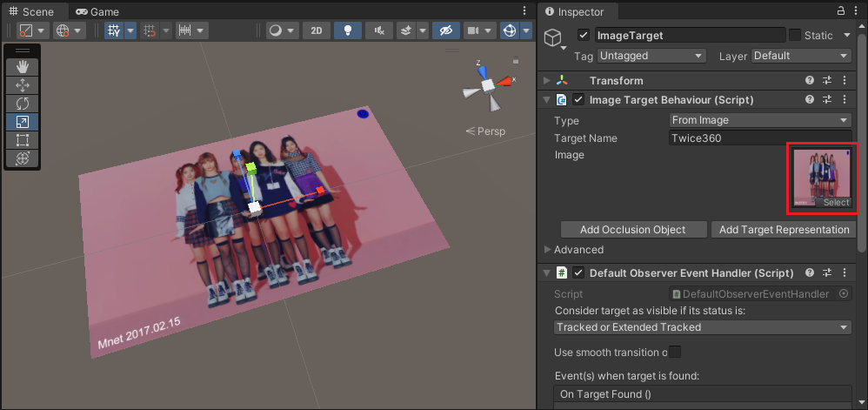Toggle grid visibility button
Image resolution: width=868 pixels, height=410 pixels.
(115, 30)
